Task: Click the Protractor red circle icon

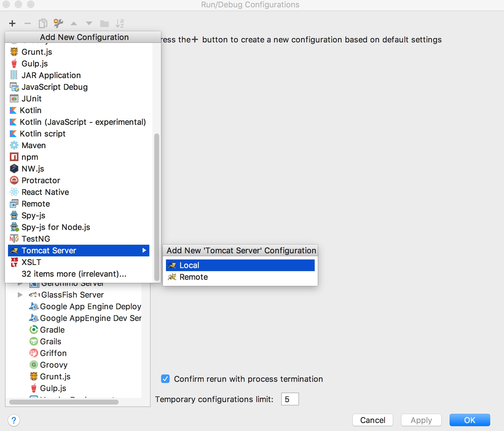Action: pyautogui.click(x=14, y=180)
